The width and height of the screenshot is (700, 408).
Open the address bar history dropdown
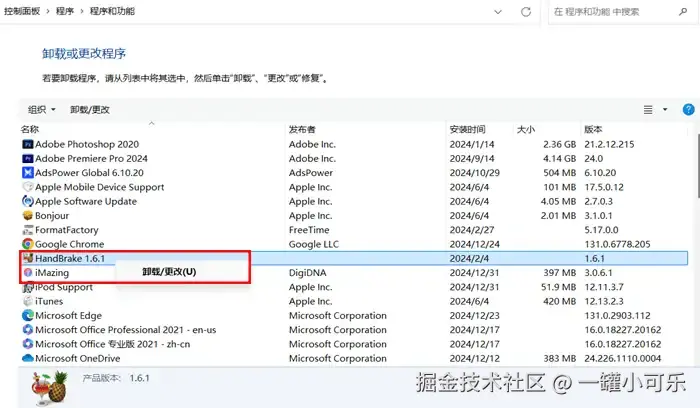(x=498, y=12)
